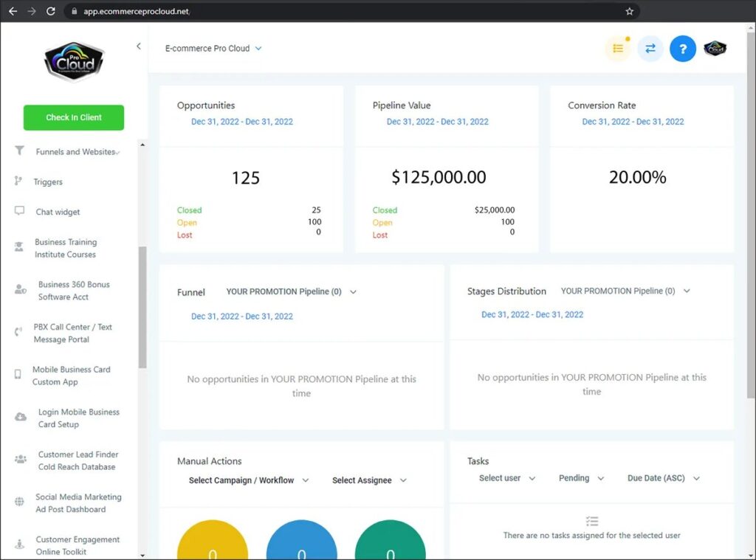
Task: Click the Funnels and Websites funnel icon
Action: pyautogui.click(x=19, y=151)
